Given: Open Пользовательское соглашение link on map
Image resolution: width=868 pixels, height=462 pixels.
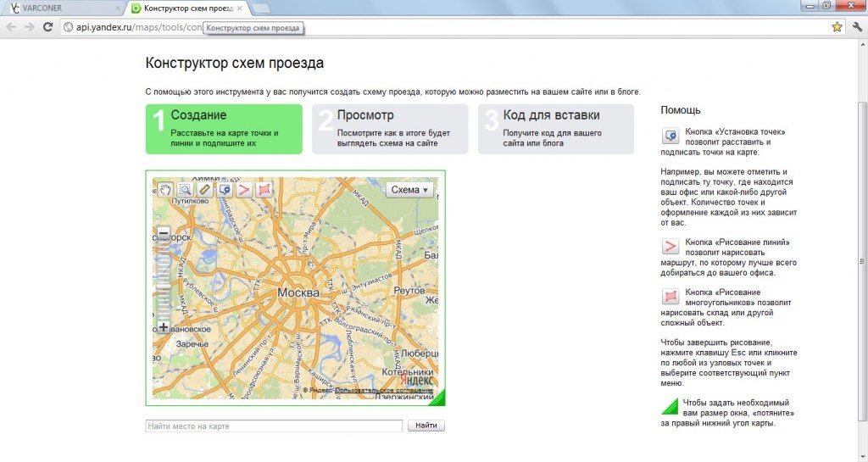Looking at the screenshot, I should tap(384, 391).
